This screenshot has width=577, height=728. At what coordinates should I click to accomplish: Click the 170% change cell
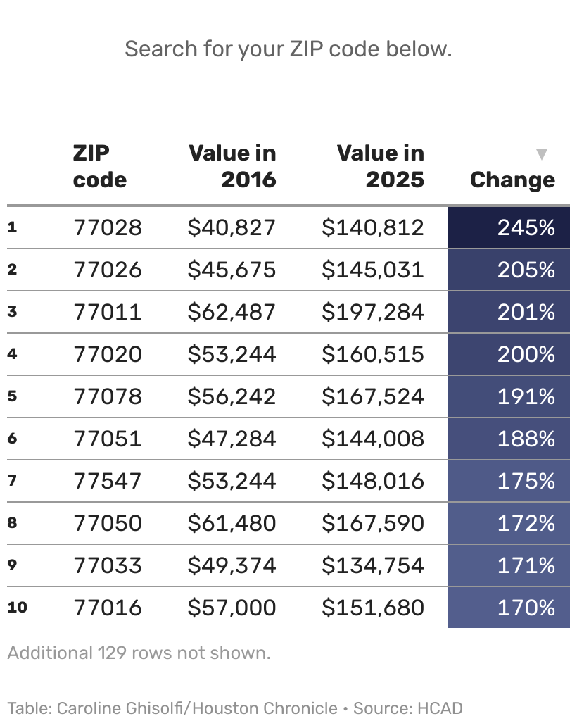508,608
